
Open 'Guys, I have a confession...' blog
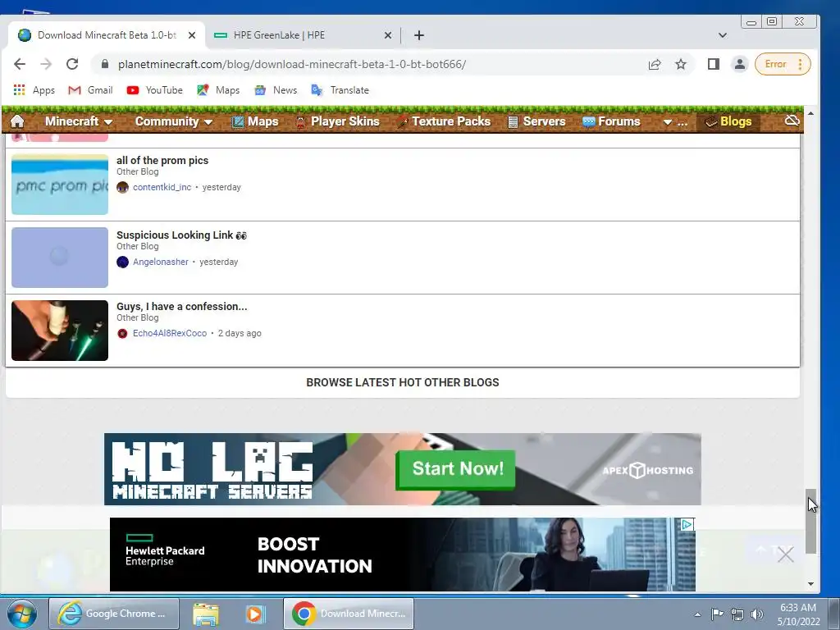pos(181,307)
